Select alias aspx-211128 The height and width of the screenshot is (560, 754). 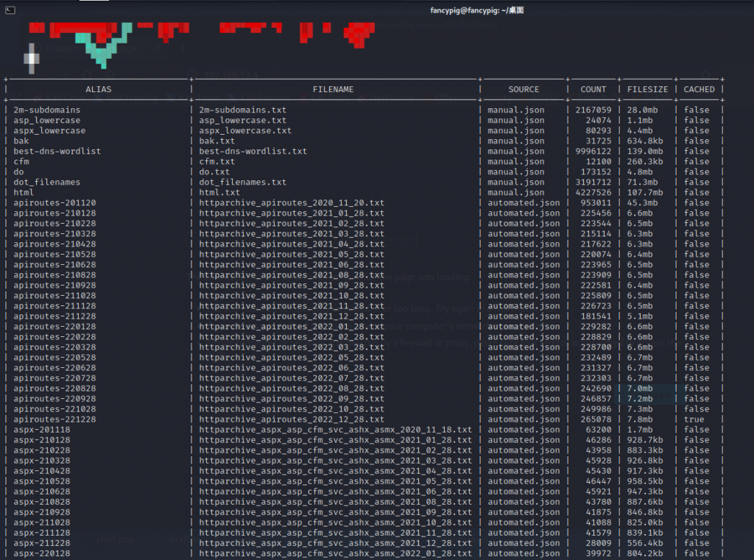point(41,534)
